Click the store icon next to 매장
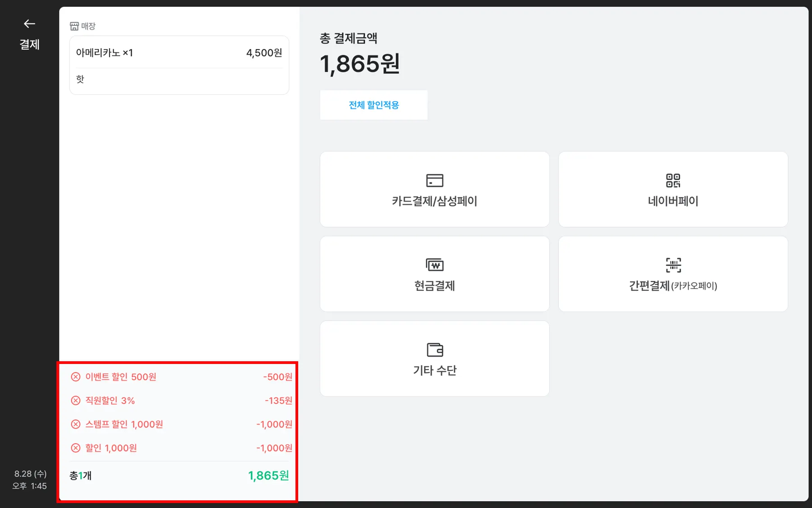Viewport: 812px width, 508px height. (74, 26)
